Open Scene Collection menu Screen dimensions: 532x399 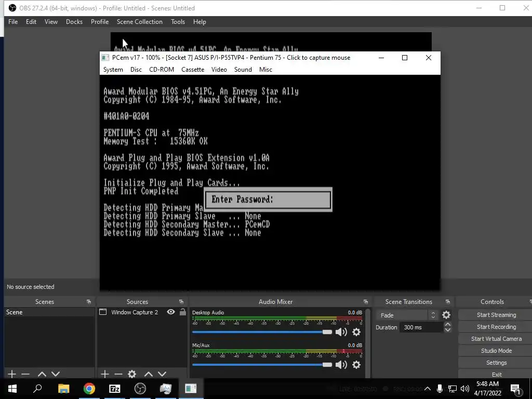tap(139, 22)
